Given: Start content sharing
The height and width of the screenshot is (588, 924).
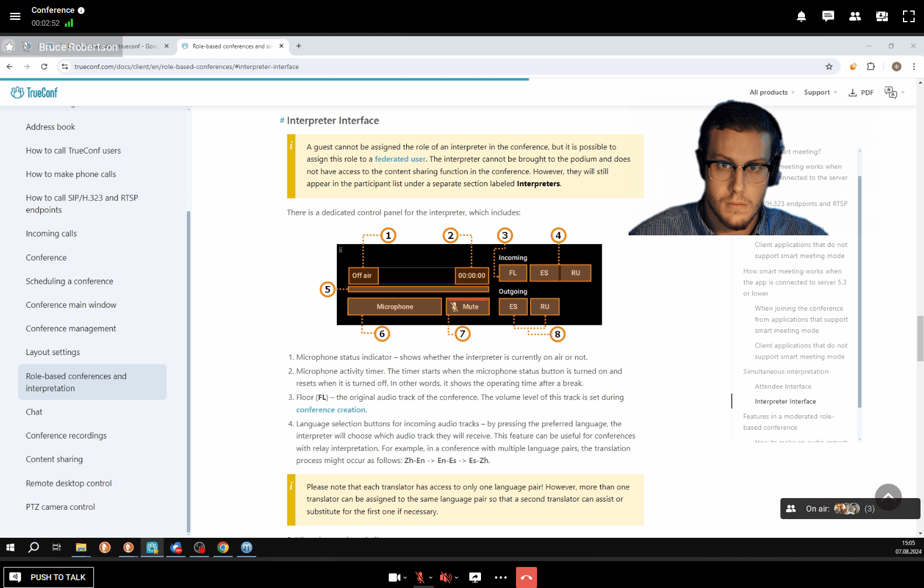Looking at the screenshot, I should pos(475,577).
